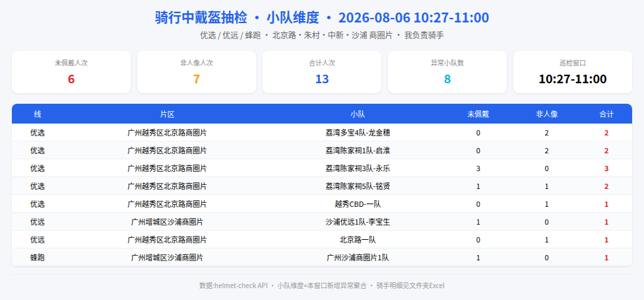
Task: Select the 非人像人次 card label
Action: [197, 63]
